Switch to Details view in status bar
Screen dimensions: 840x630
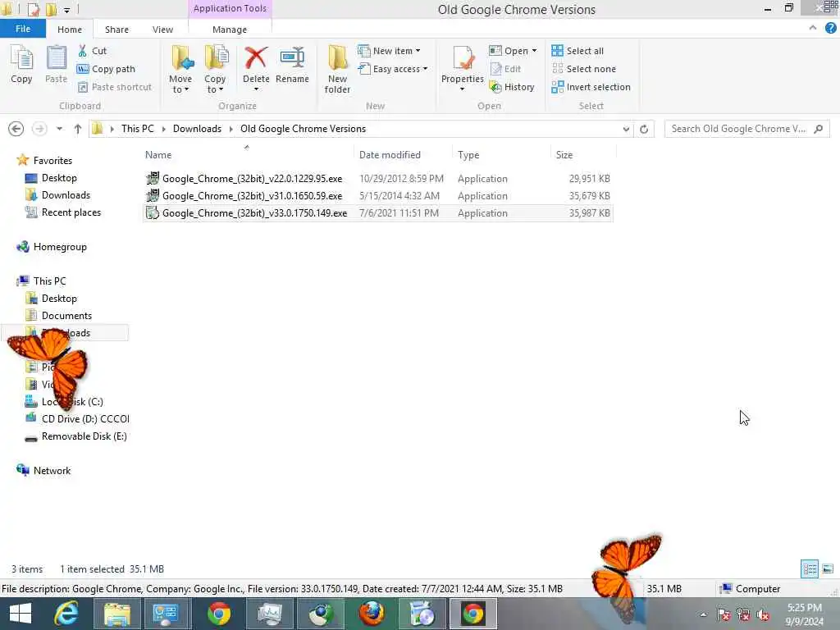coord(809,569)
